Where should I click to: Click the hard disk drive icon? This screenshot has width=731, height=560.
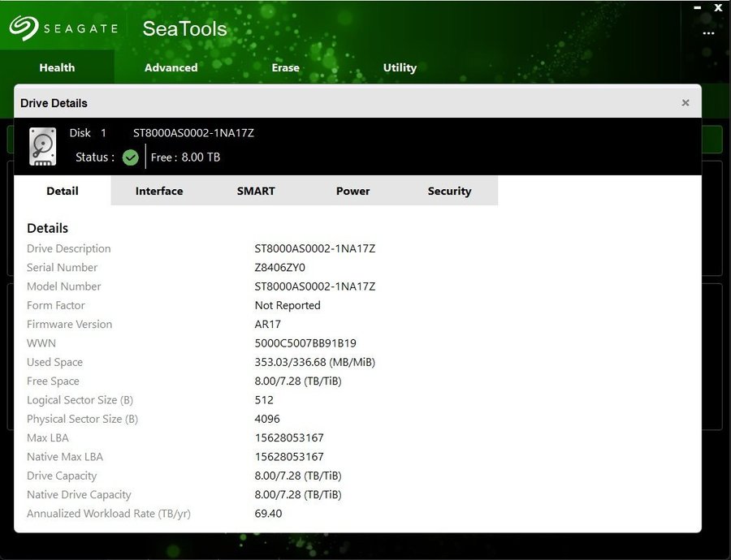coord(42,146)
